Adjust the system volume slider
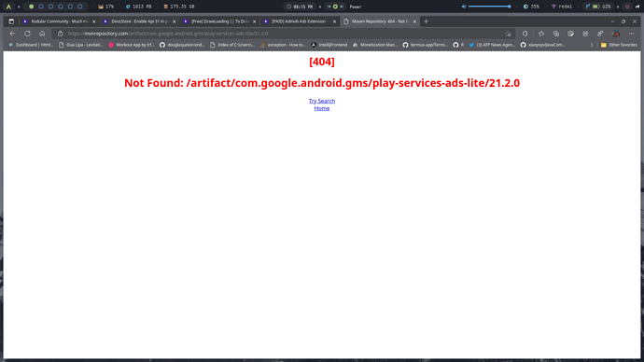 490,7
